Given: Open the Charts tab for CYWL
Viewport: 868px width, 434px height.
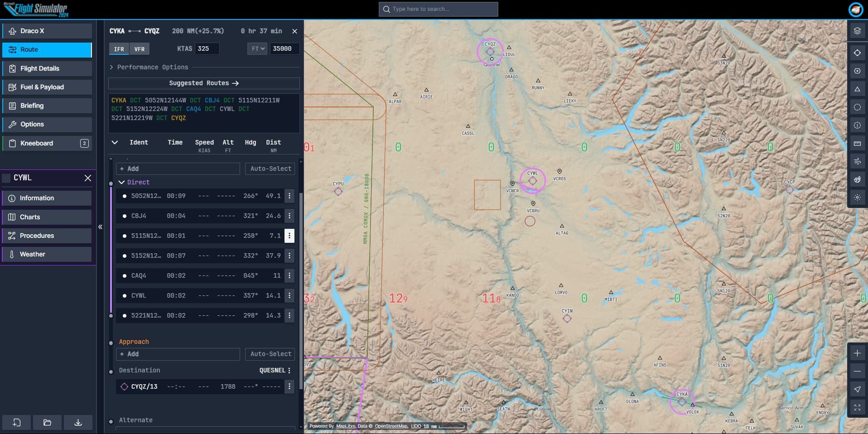Looking at the screenshot, I should pyautogui.click(x=47, y=217).
